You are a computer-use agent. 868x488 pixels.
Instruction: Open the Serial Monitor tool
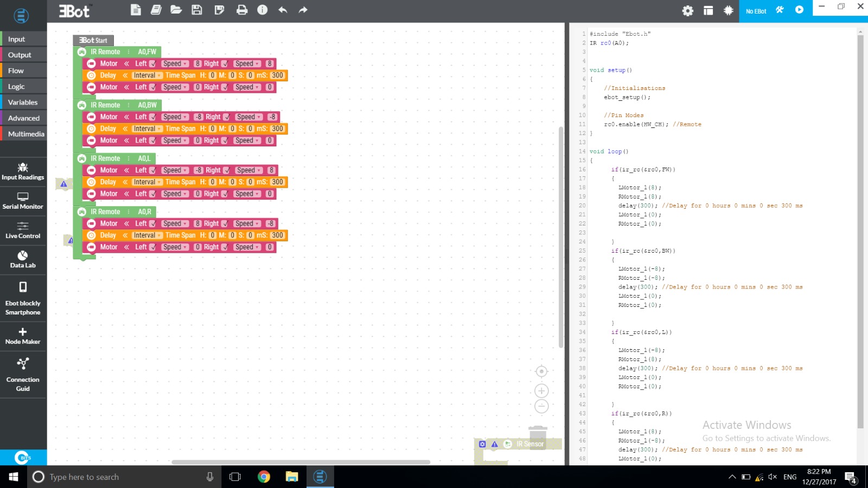pyautogui.click(x=23, y=201)
